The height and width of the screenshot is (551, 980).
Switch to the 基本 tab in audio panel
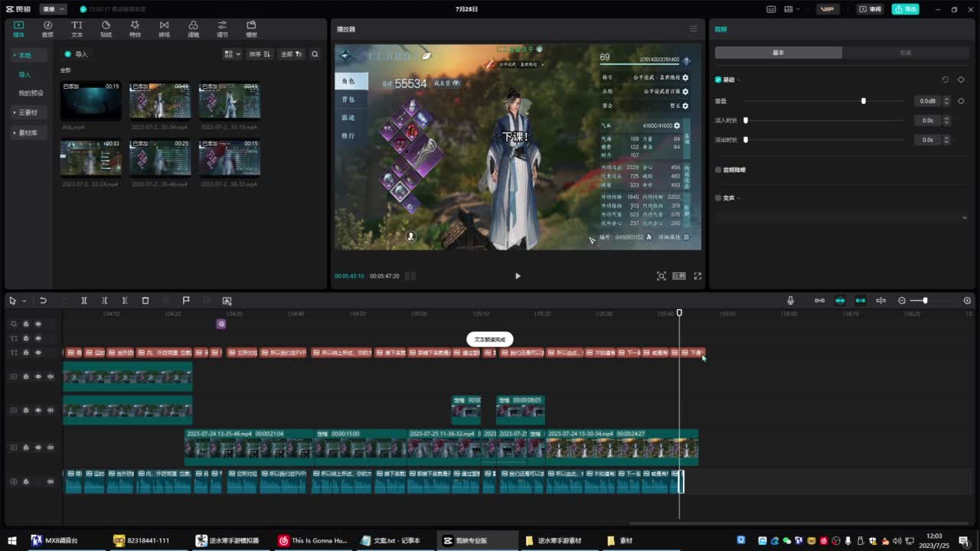coord(779,53)
